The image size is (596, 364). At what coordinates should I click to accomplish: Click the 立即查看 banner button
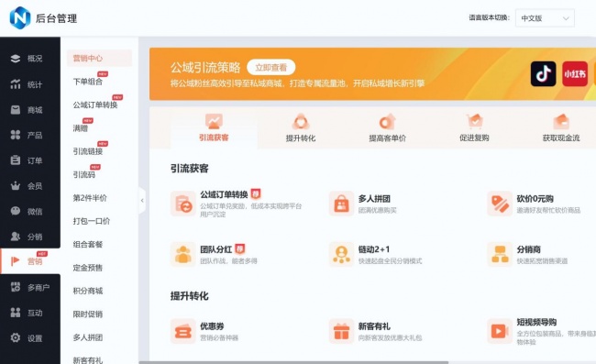click(271, 68)
